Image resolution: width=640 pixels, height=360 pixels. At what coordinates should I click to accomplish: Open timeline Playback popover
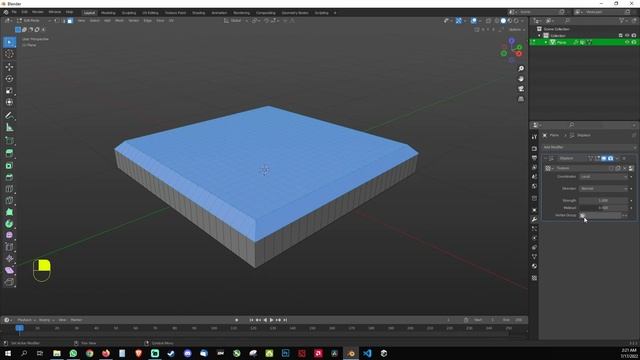[x=27, y=320]
